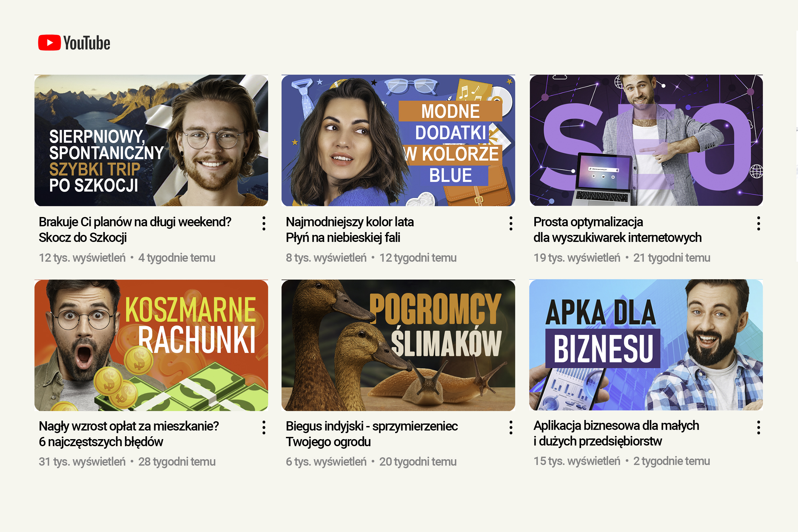Open options menu for Szkocja weekend video
This screenshot has height=532, width=798.
264,224
